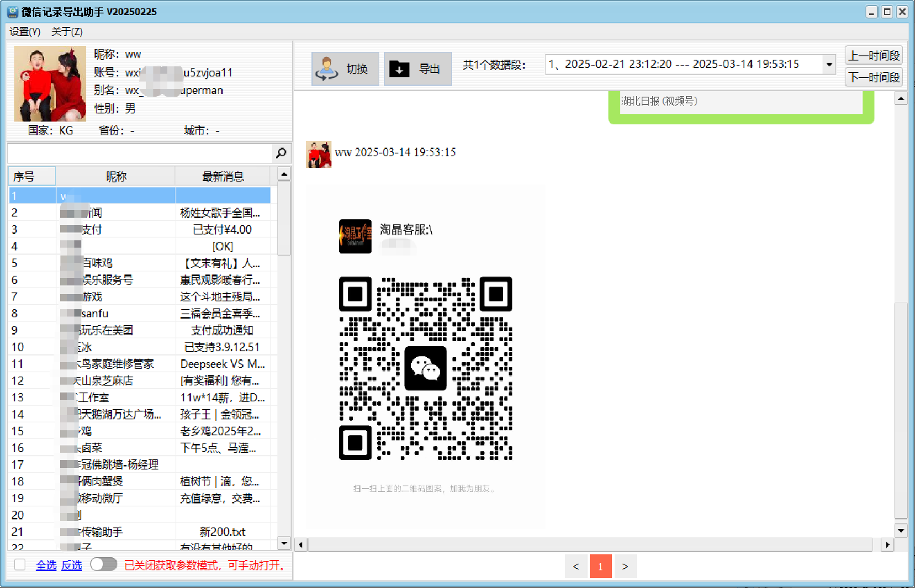Select the 山泉芝麻店 contact row
Viewport: 915px width, 588px height.
pos(140,380)
